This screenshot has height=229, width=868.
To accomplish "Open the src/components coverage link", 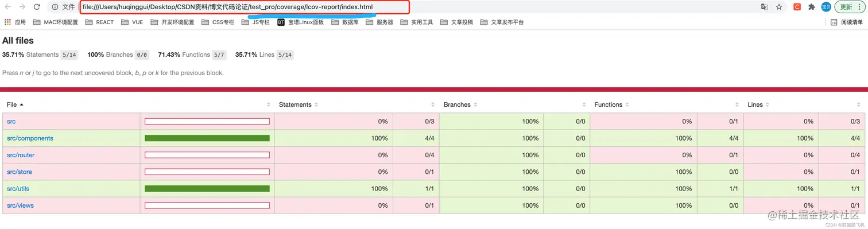I will pos(30,138).
